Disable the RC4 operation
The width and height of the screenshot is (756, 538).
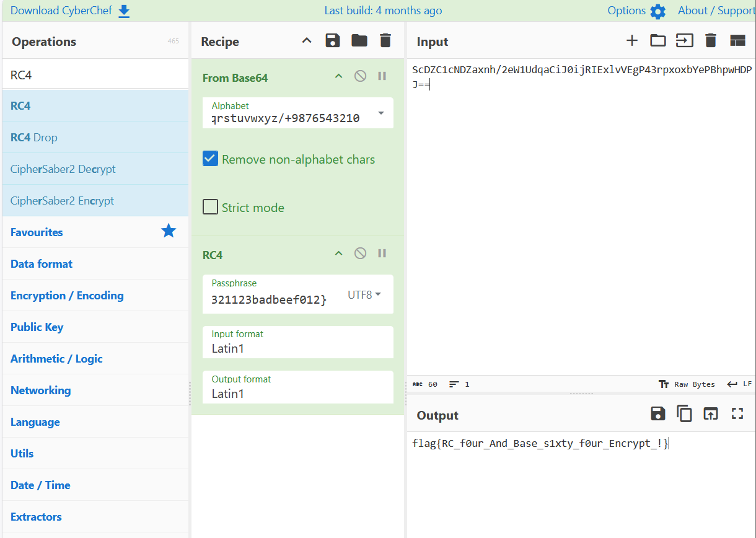tap(360, 254)
